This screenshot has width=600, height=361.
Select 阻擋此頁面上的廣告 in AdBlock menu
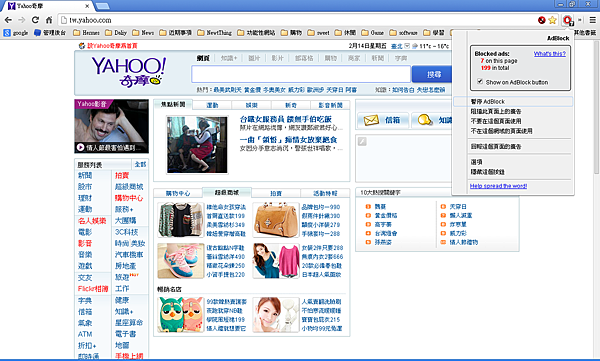tap(496, 111)
